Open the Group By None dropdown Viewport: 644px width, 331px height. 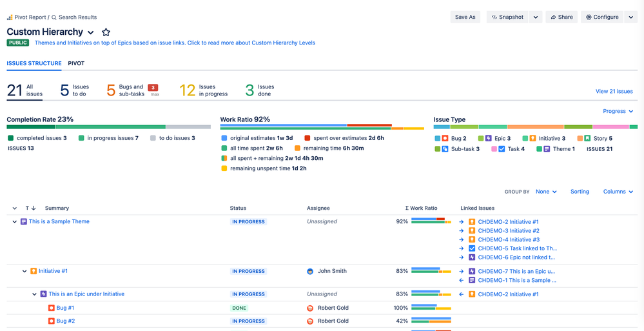coord(546,192)
